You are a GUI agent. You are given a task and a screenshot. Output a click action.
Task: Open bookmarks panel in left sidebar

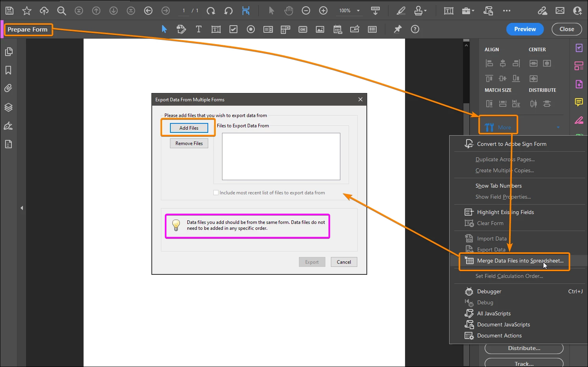click(8, 70)
